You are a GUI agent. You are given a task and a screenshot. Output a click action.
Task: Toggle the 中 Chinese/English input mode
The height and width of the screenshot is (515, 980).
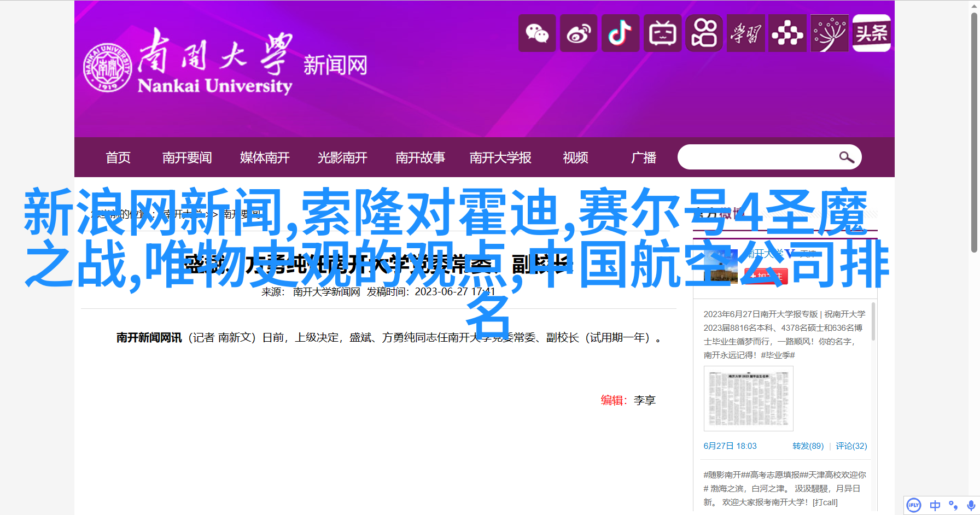935,505
